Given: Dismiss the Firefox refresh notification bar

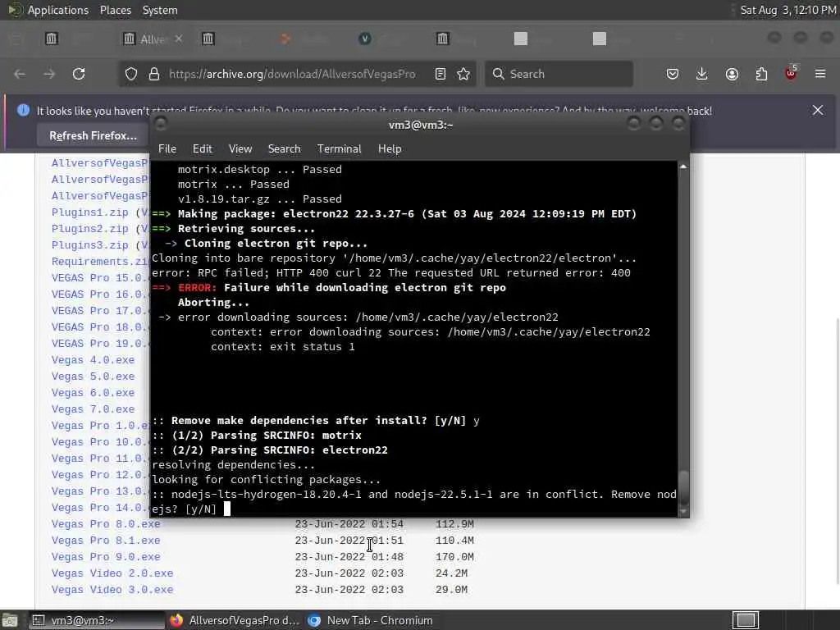Looking at the screenshot, I should 818,111.
